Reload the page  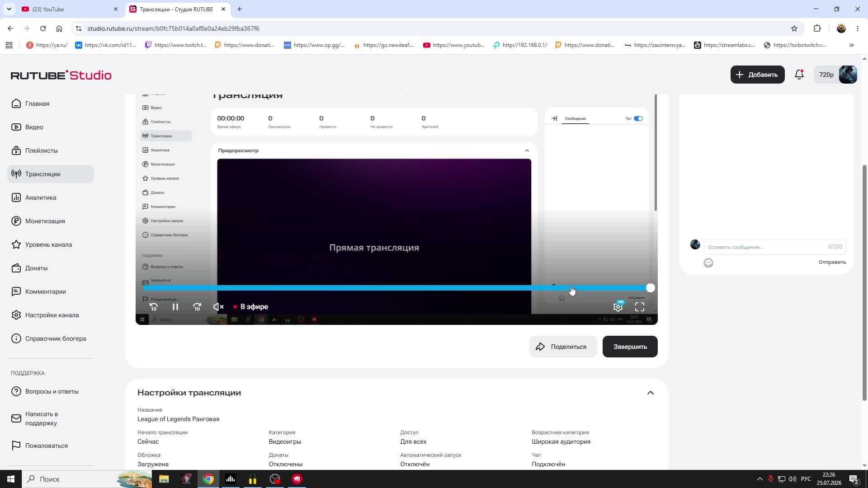coord(43,28)
